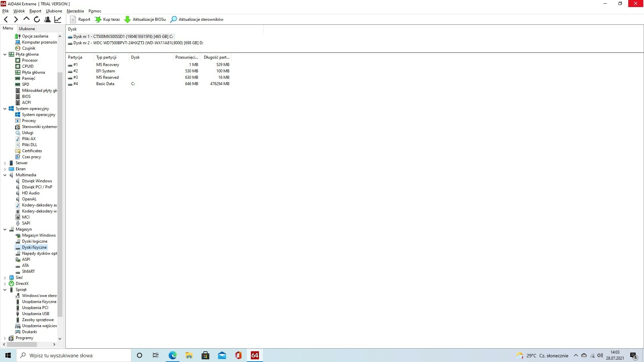Click the taskbar search field
The height and width of the screenshot is (362, 644).
pos(74,355)
